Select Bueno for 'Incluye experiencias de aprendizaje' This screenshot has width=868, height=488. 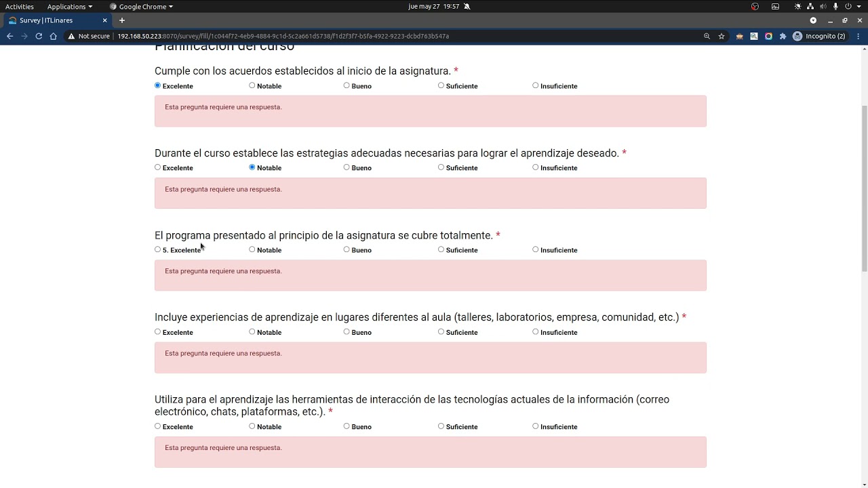coord(347,331)
